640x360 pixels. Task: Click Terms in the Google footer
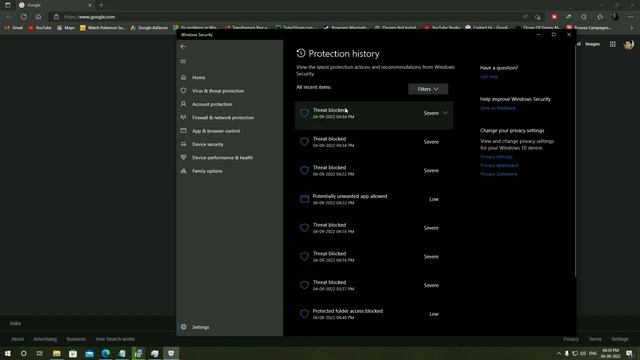(595, 339)
